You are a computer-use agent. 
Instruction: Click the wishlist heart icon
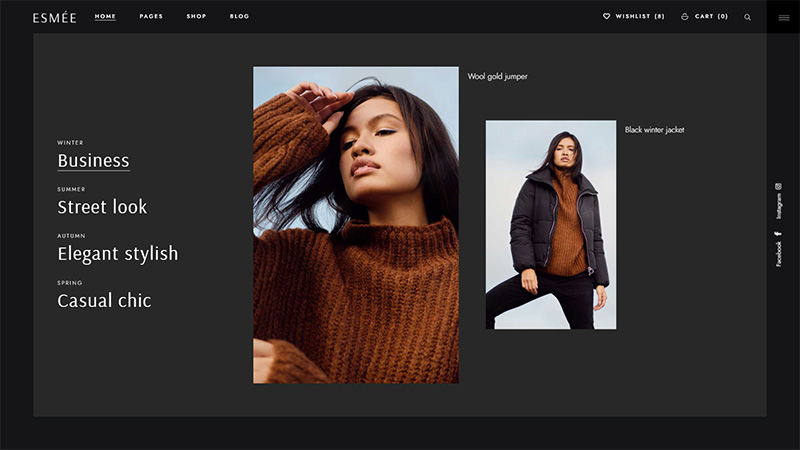606,17
